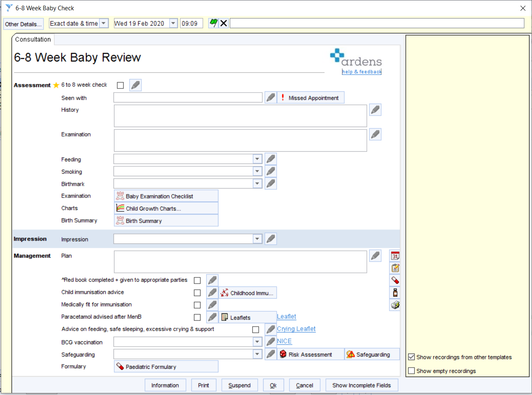Image resolution: width=532 pixels, height=395 pixels.
Task: Switch to the Consultation tab
Action: click(32, 39)
